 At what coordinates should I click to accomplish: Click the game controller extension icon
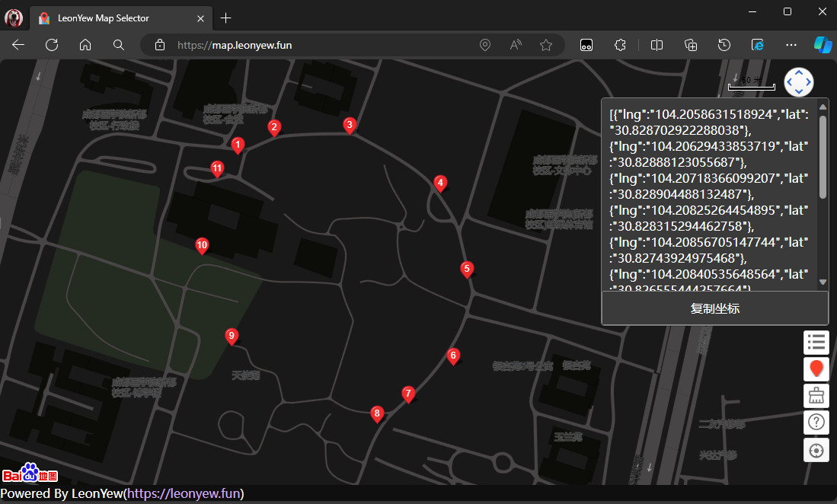(586, 46)
